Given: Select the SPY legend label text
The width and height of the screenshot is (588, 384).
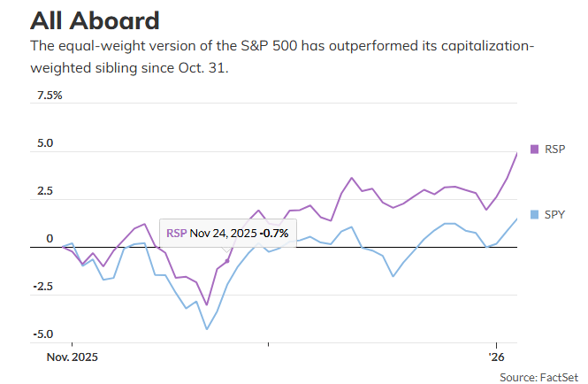Looking at the screenshot, I should [x=554, y=214].
